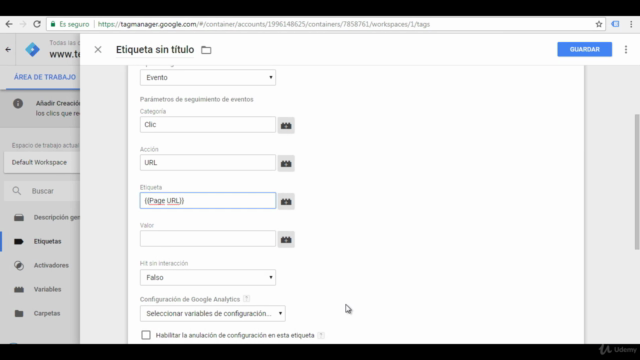Click the page vertical scrollbar
This screenshot has height=360, width=640.
637,182
